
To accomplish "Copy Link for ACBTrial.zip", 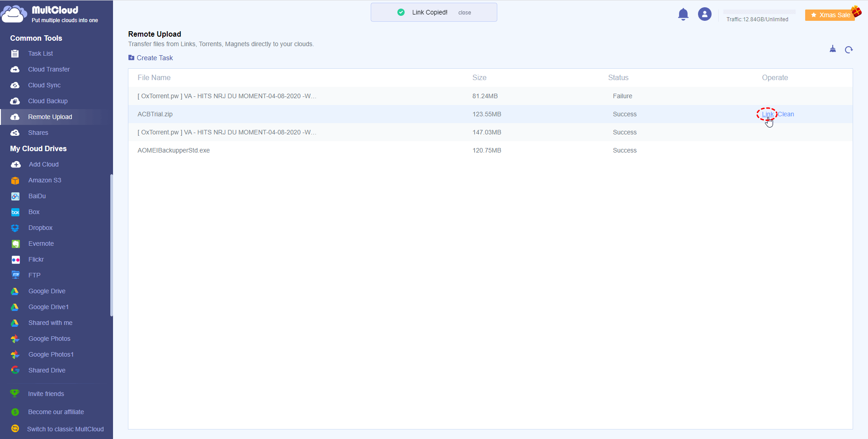I will pyautogui.click(x=768, y=114).
